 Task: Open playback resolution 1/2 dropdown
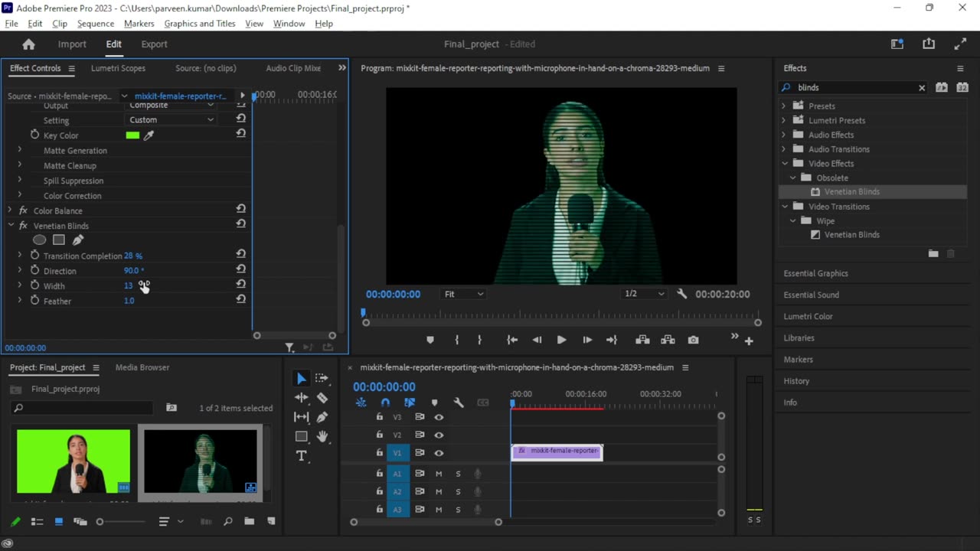[x=644, y=294]
